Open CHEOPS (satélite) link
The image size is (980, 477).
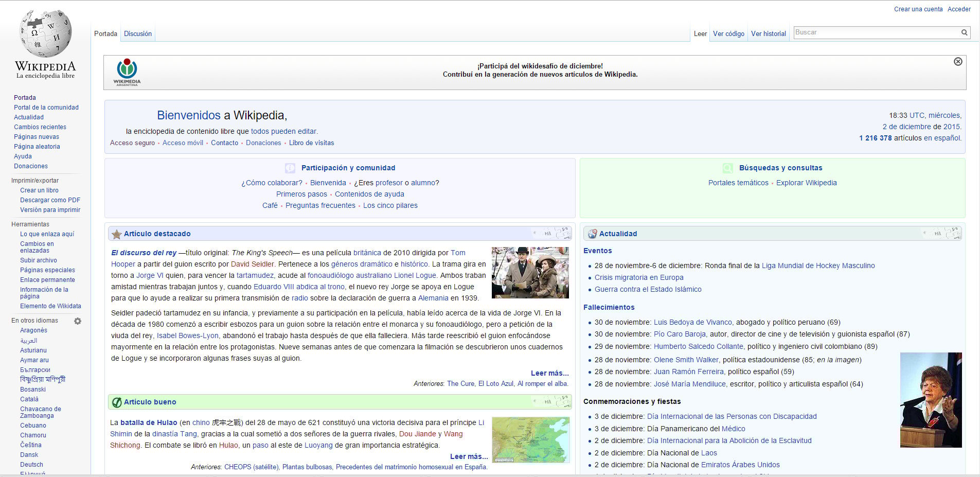point(252,467)
